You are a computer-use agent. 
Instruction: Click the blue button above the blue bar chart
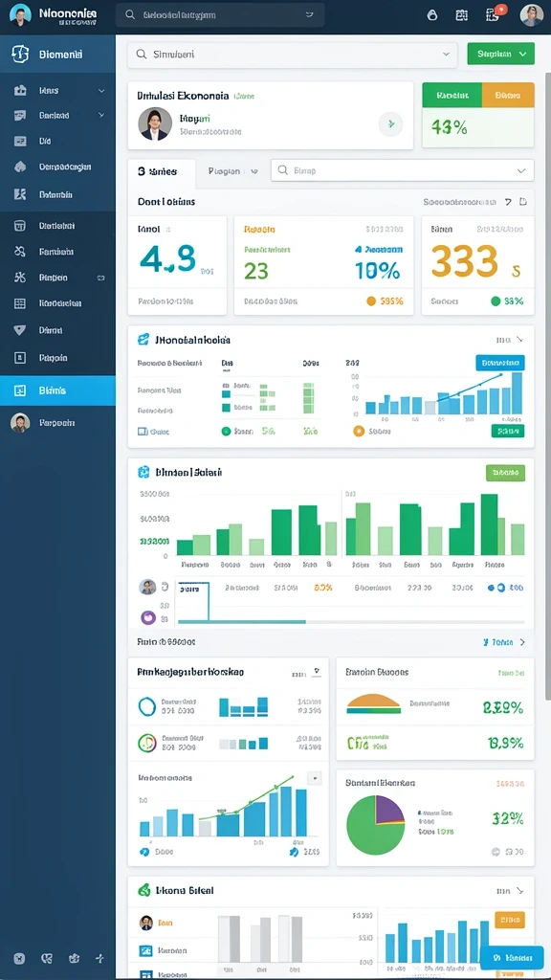click(499, 363)
